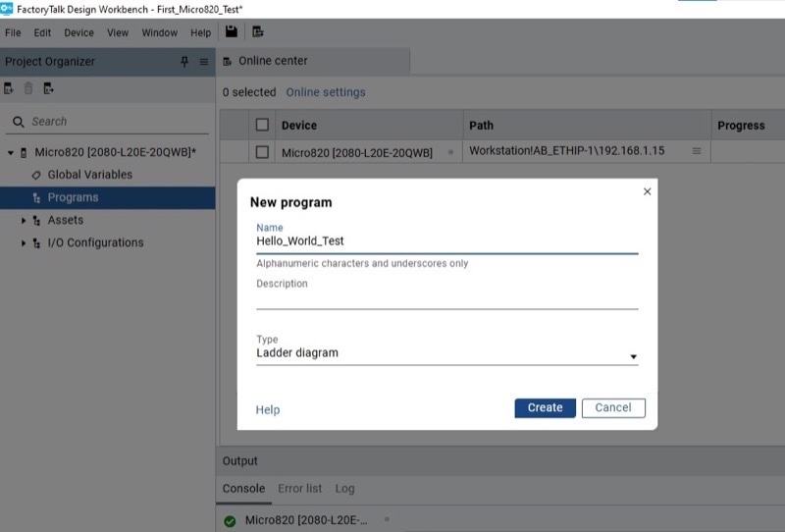
Task: Toggle select-all checkbox in Device header
Action: pyautogui.click(x=262, y=125)
